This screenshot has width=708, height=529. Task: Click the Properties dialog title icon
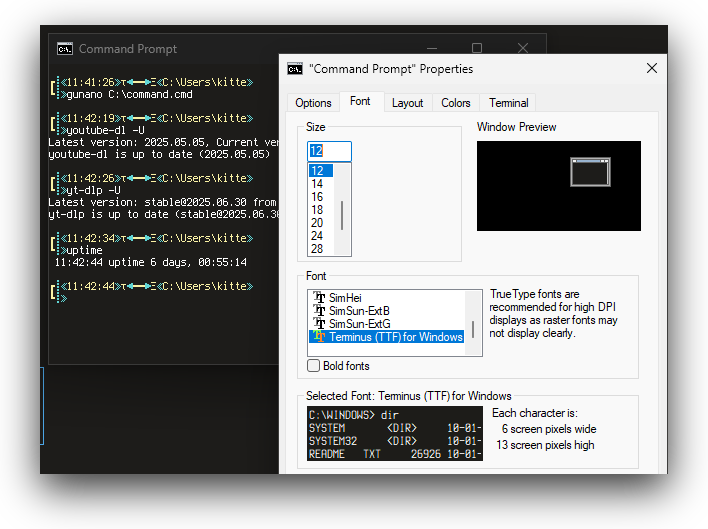click(x=295, y=69)
